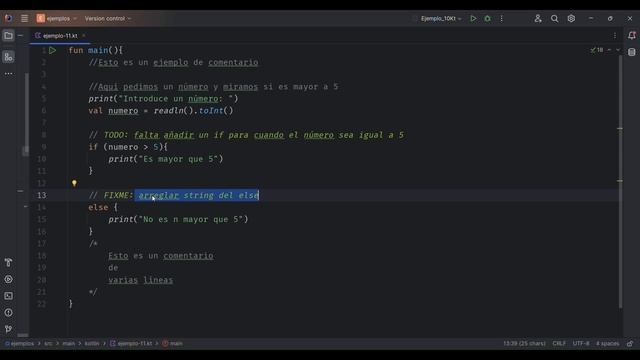Expand the Version control dropdown
Screen dimensions: 640x360
coord(108,18)
